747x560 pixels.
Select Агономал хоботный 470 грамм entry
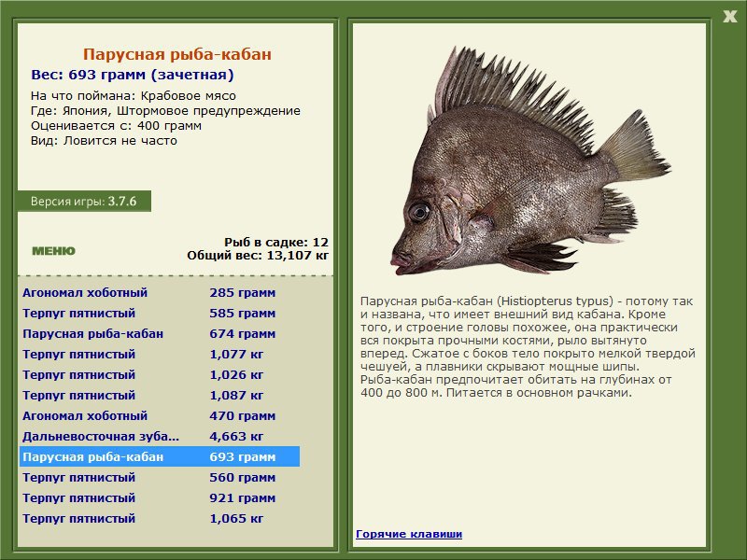click(x=160, y=415)
